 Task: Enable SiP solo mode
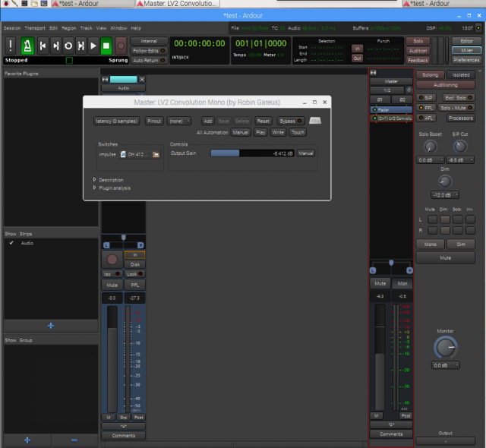click(x=426, y=98)
